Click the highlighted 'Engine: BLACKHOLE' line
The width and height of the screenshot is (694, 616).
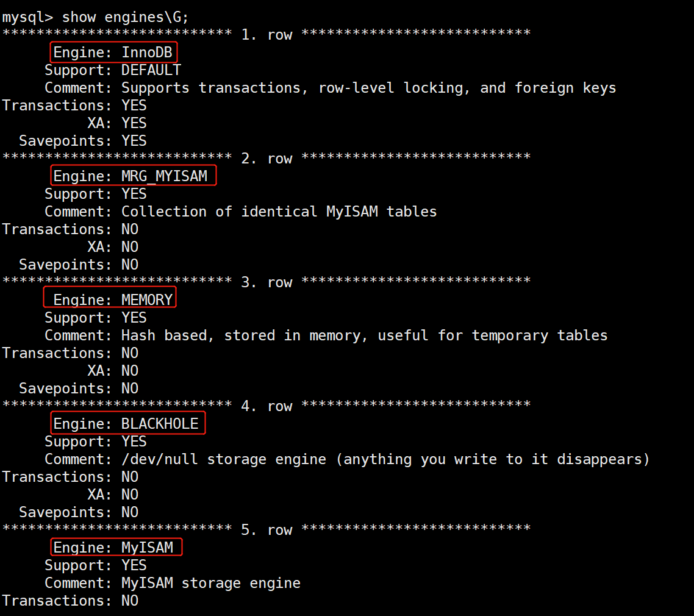pyautogui.click(x=126, y=423)
